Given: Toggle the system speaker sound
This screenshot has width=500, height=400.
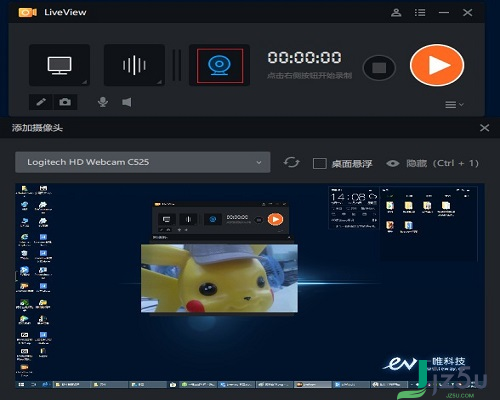Looking at the screenshot, I should tap(127, 102).
